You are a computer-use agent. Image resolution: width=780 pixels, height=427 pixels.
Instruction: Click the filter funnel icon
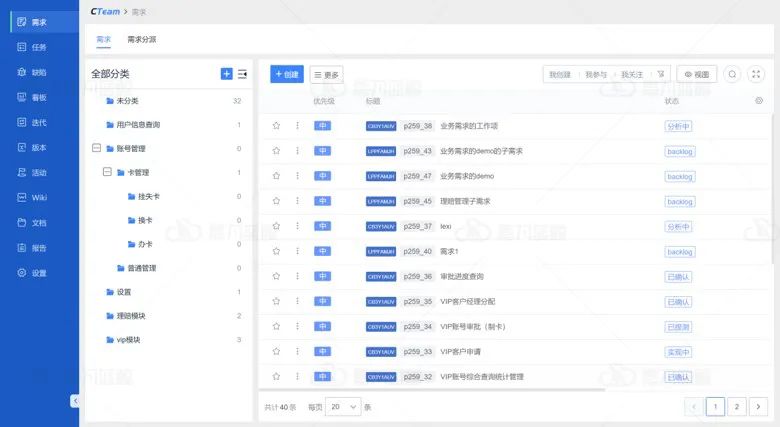tap(661, 74)
